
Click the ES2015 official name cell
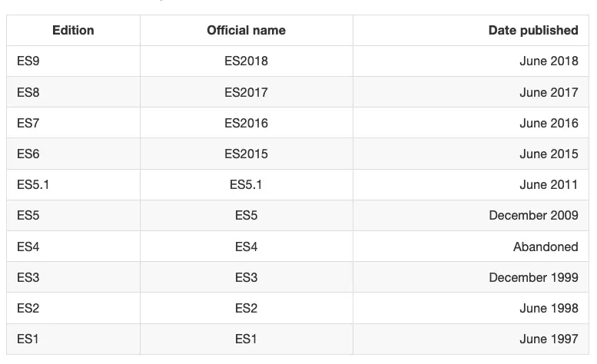click(x=246, y=154)
